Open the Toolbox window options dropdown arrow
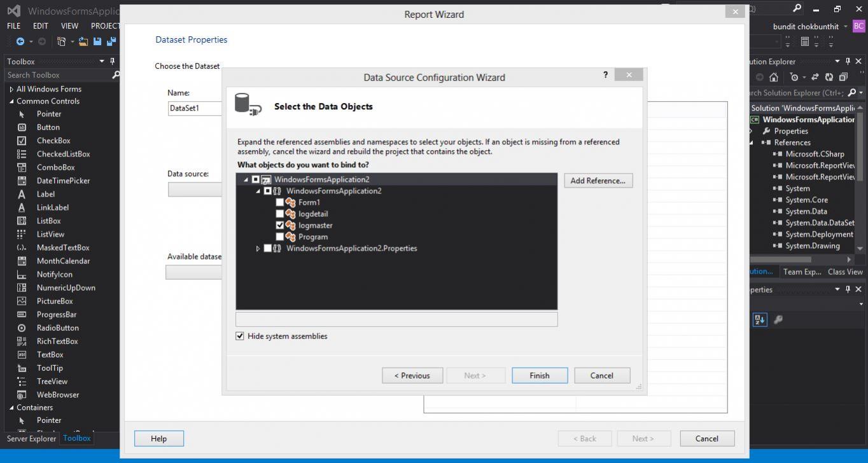The height and width of the screenshot is (463, 868). point(101,61)
